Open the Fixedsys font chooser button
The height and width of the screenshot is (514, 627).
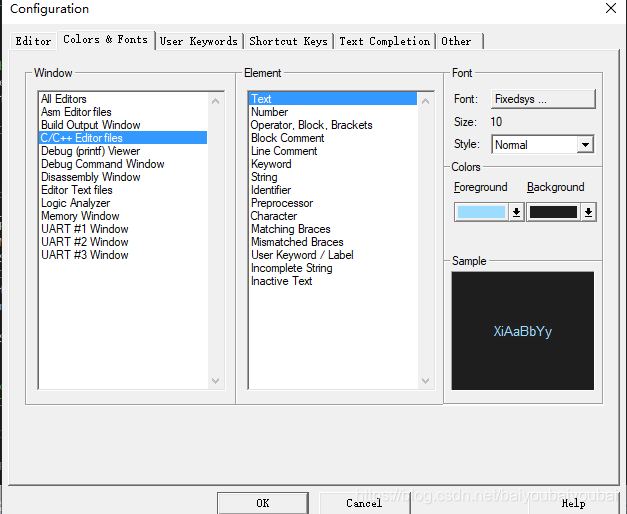(x=543, y=99)
